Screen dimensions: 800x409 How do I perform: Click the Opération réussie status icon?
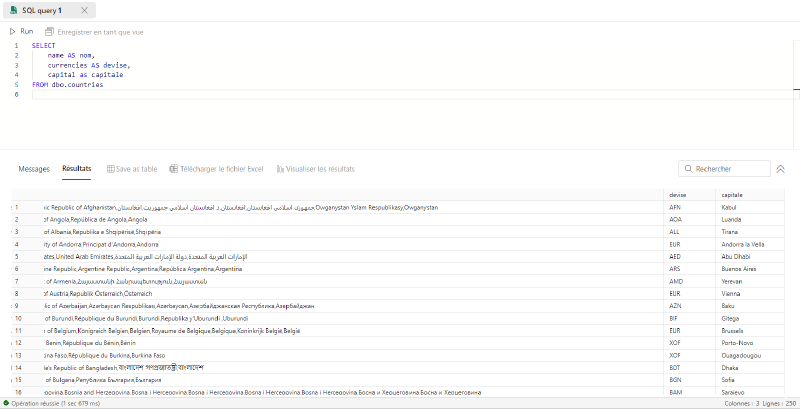pos(6,403)
